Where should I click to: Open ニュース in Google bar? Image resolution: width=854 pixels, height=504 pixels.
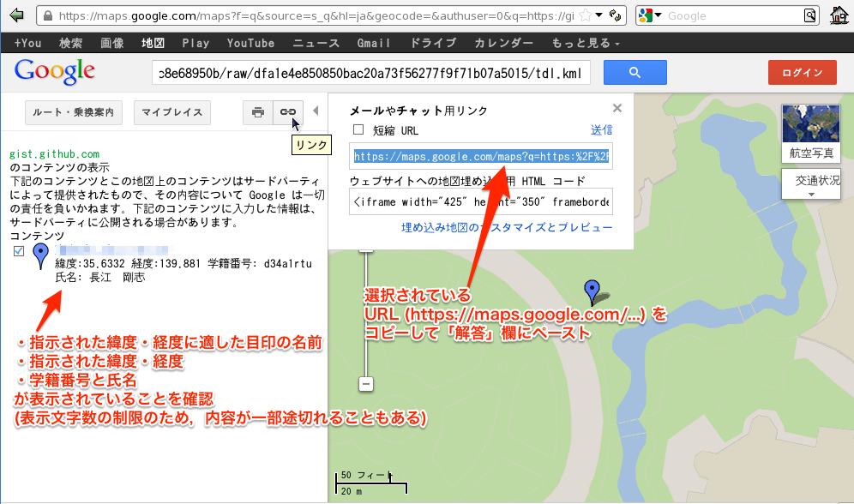[316, 43]
